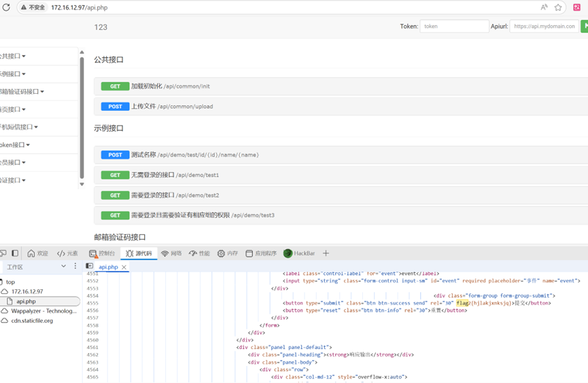The image size is (588, 383).
Task: Click line number 4555 in the gutter
Action: (92, 303)
